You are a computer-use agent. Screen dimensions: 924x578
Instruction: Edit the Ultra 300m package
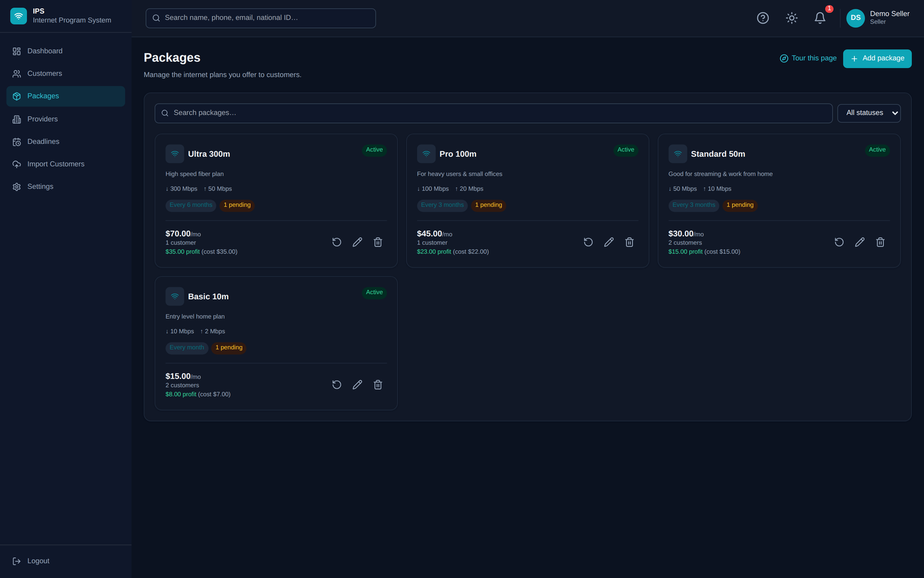pyautogui.click(x=357, y=242)
